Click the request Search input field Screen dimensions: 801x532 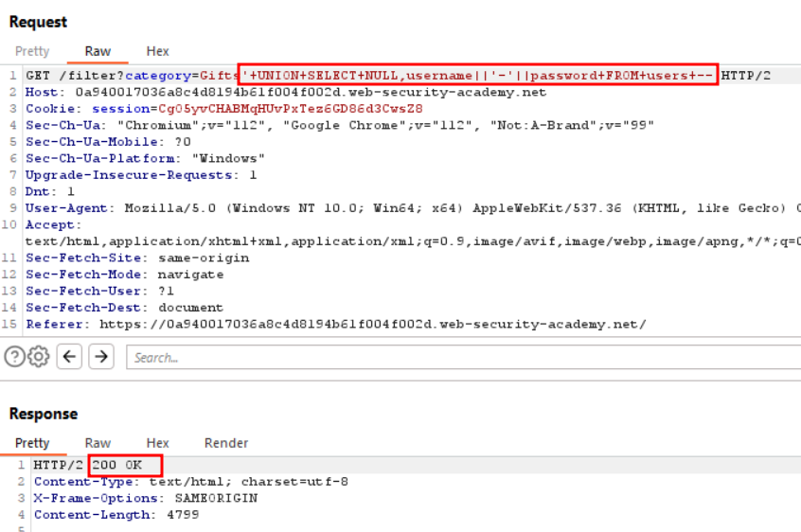click(x=463, y=357)
